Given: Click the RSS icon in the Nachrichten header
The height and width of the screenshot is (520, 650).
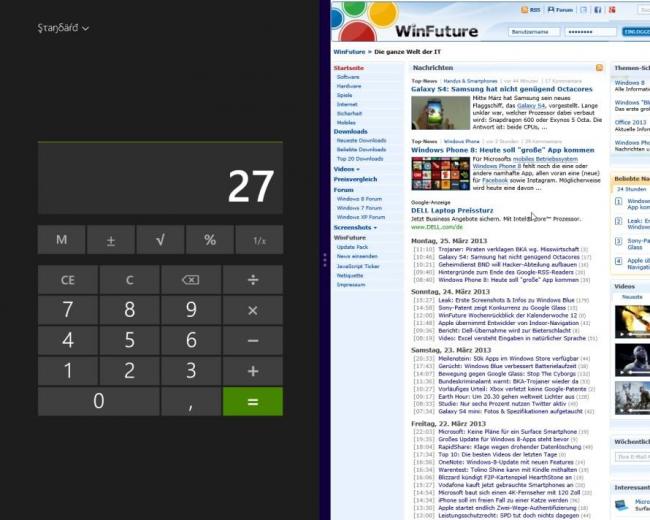Looking at the screenshot, I should [599, 68].
